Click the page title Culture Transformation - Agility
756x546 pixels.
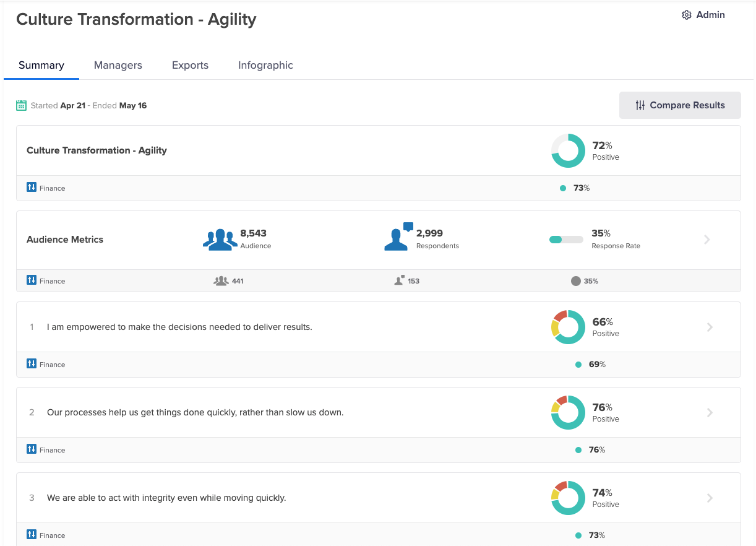[136, 19]
